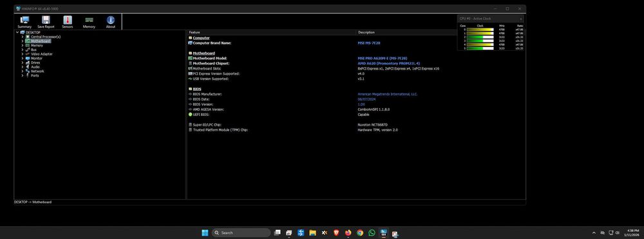
Task: Open the Windows Start menu
Action: coord(205,233)
